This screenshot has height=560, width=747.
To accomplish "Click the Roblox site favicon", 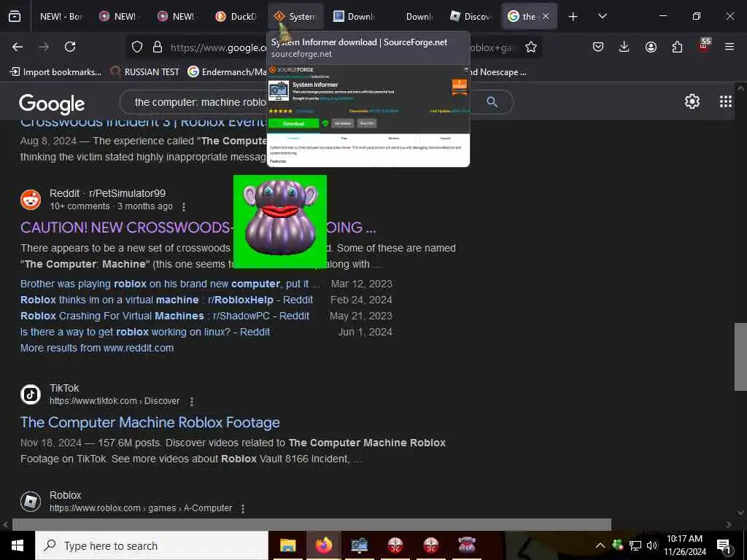I will coord(31,502).
